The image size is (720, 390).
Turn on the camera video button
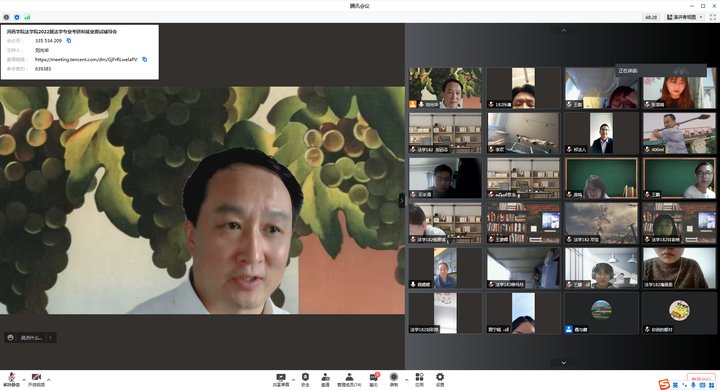36,379
